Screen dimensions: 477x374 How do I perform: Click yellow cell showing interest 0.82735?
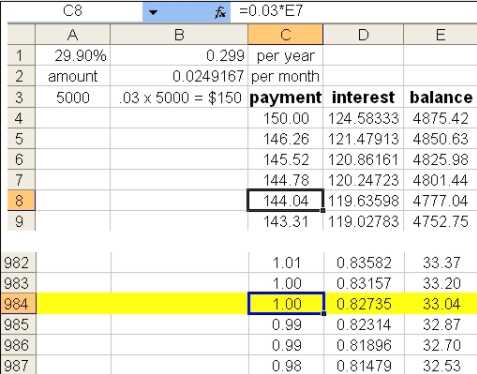[x=364, y=304]
